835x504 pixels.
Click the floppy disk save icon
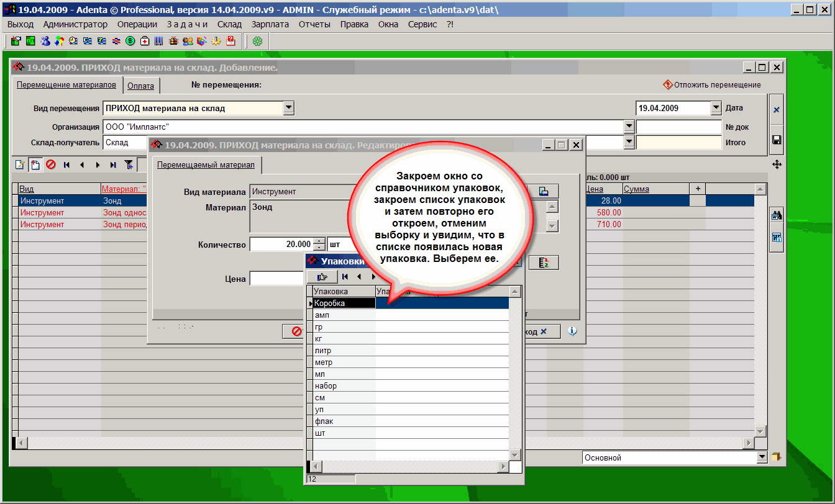pos(777,140)
